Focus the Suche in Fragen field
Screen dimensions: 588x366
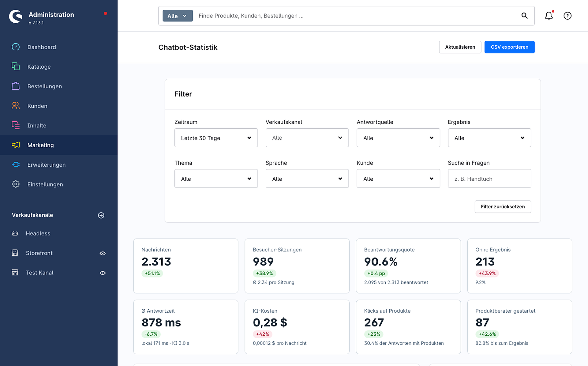click(x=489, y=179)
